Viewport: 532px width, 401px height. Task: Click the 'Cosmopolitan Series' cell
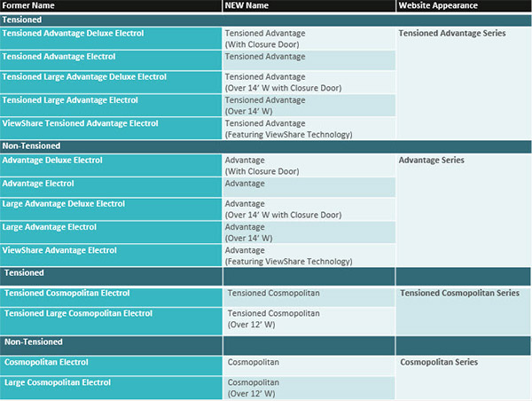point(464,378)
